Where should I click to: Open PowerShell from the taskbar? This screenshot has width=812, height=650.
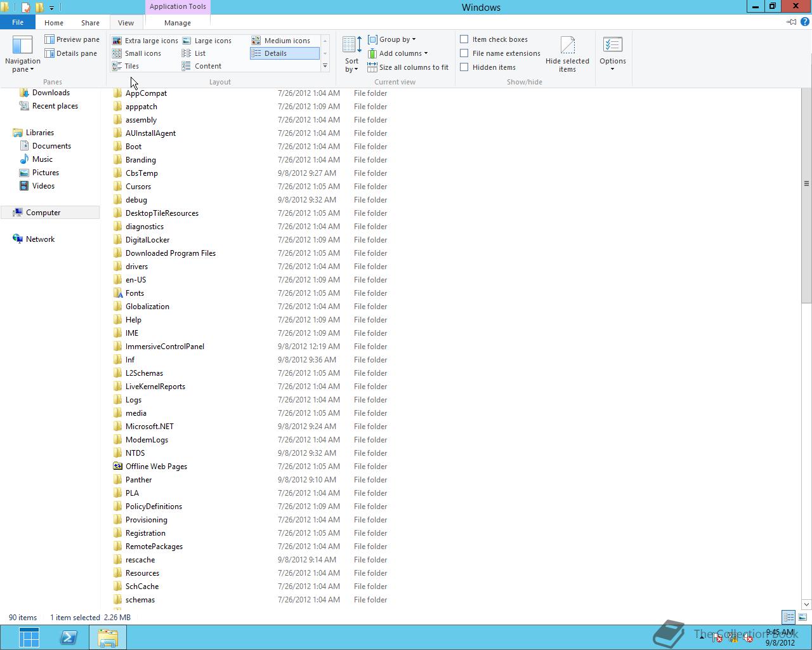(x=69, y=637)
